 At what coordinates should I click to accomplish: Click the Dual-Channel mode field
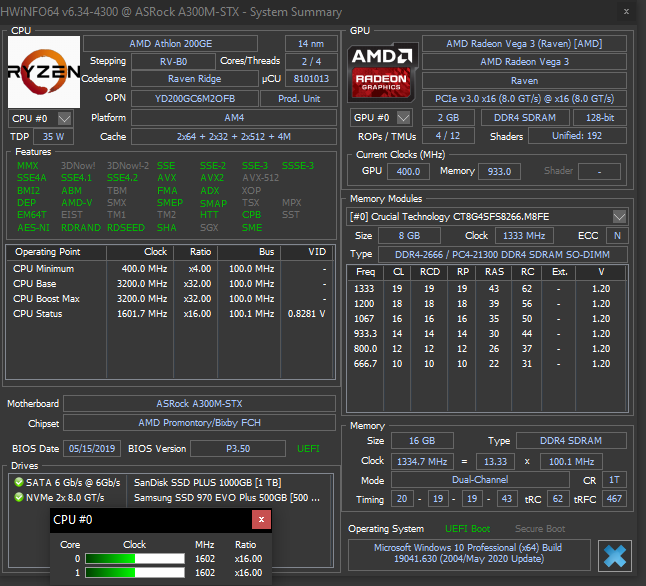tap(480, 480)
